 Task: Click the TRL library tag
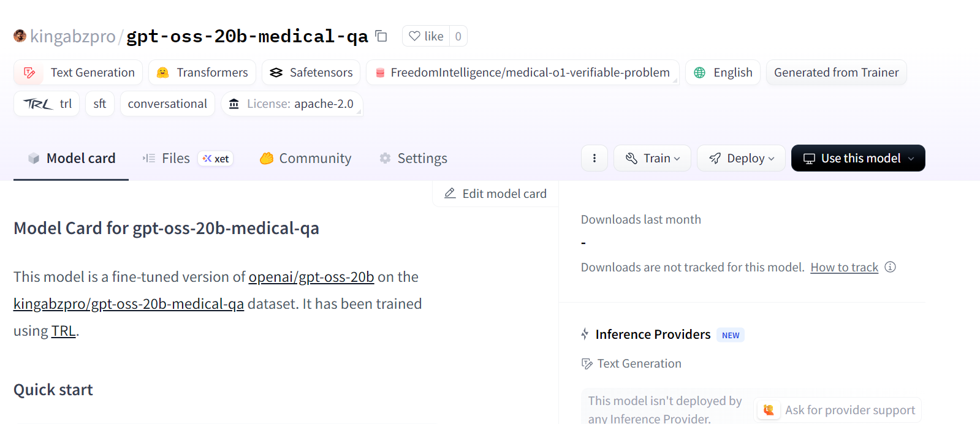tap(48, 104)
